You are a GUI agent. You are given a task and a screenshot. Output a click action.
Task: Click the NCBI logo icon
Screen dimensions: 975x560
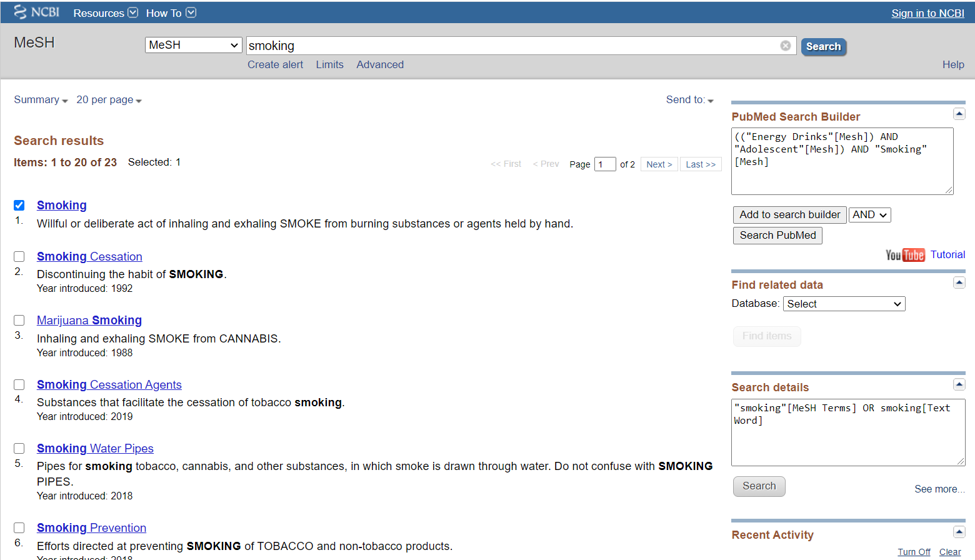[x=21, y=12]
